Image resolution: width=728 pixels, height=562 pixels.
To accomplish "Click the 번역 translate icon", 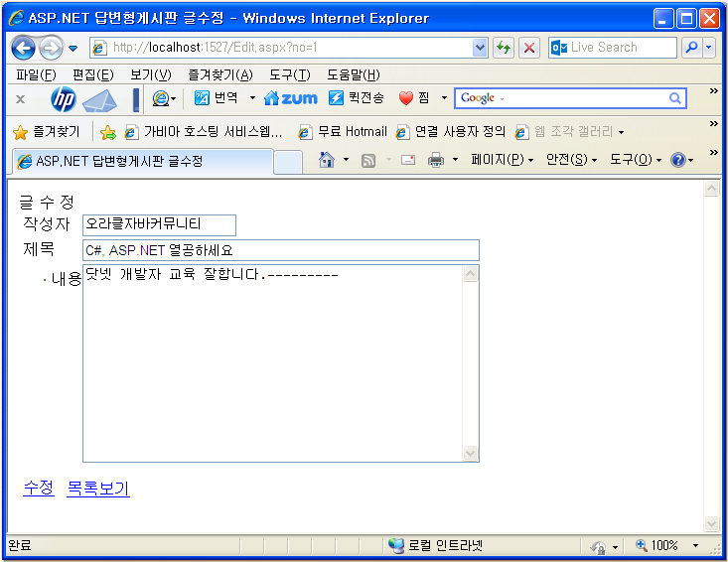I will click(x=202, y=98).
